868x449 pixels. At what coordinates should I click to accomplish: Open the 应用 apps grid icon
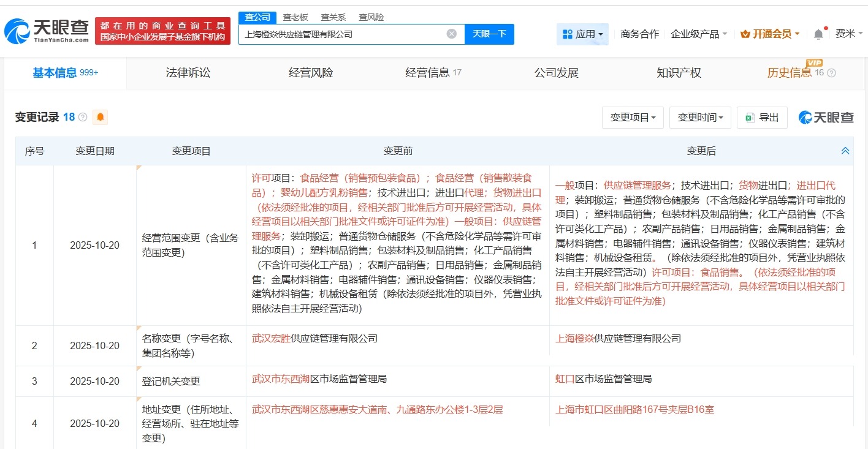pos(567,34)
